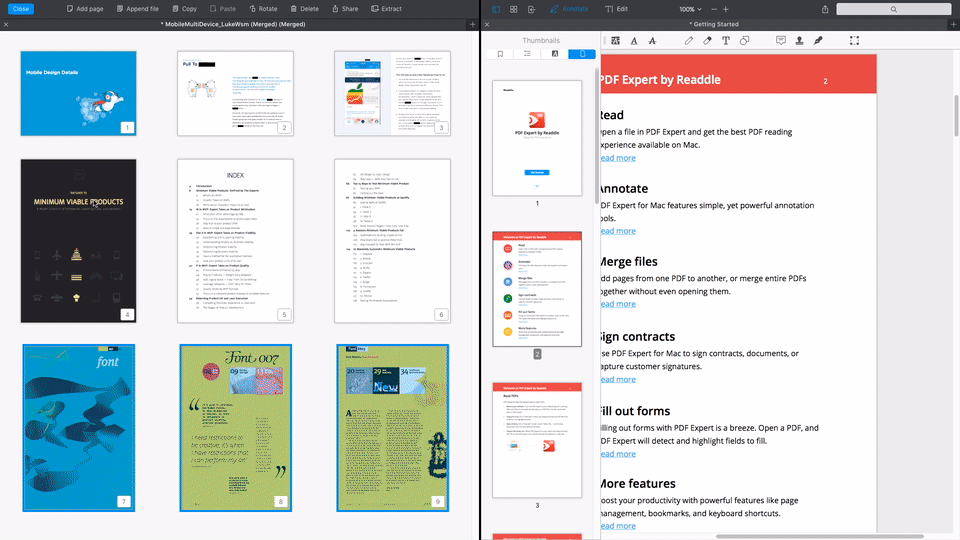Viewport: 960px width, 540px height.
Task: Select the Minimum Viable Products page 4 thumbnail
Action: click(x=78, y=241)
